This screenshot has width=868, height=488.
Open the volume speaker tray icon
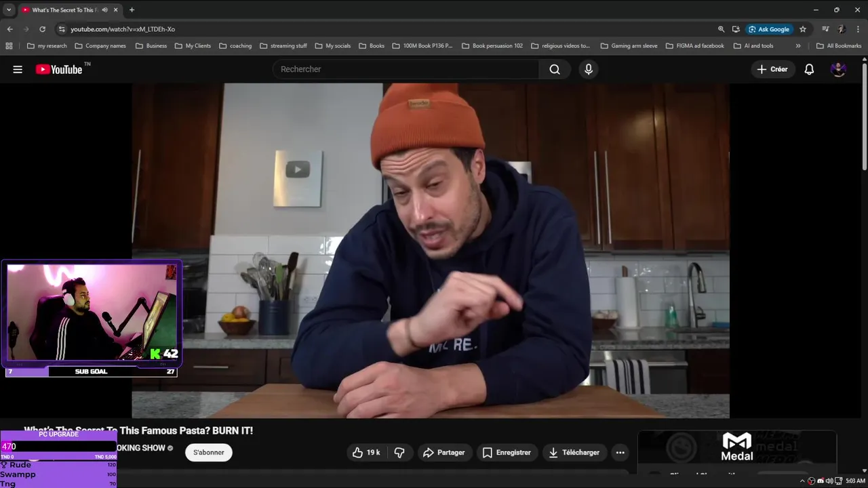point(829,481)
